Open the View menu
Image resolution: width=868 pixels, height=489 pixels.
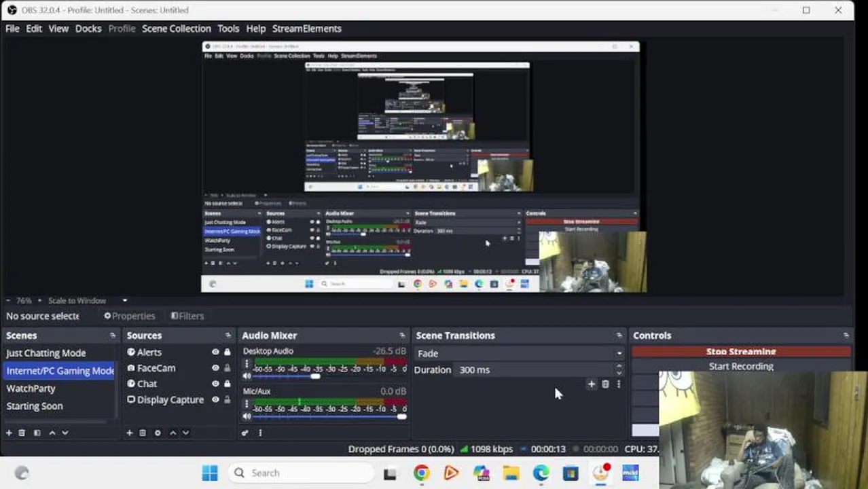tap(58, 29)
